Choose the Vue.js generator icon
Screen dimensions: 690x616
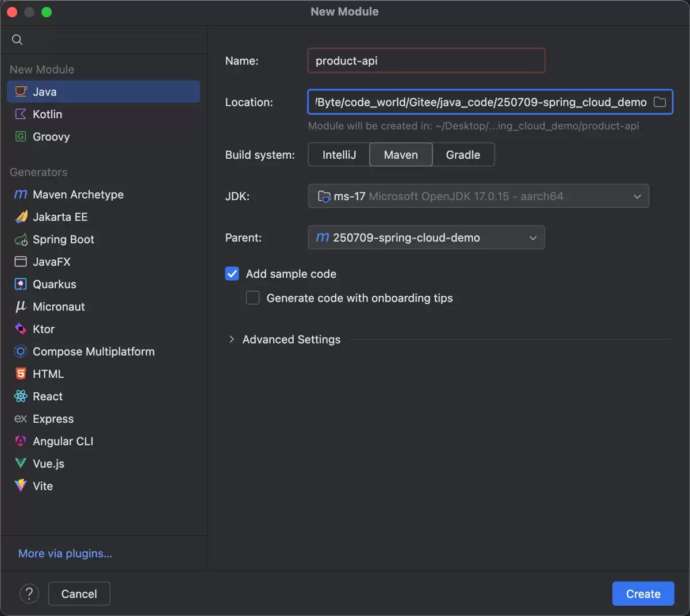pyautogui.click(x=21, y=464)
